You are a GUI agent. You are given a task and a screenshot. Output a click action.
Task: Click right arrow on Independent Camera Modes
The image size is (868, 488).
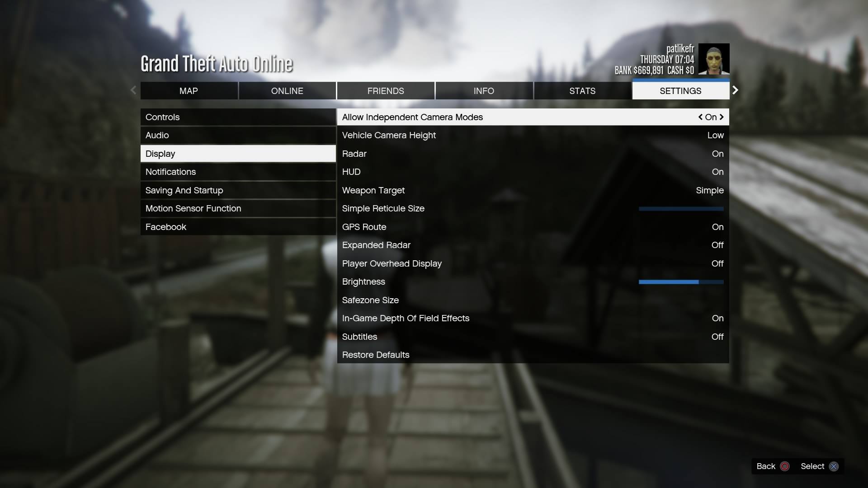click(722, 117)
